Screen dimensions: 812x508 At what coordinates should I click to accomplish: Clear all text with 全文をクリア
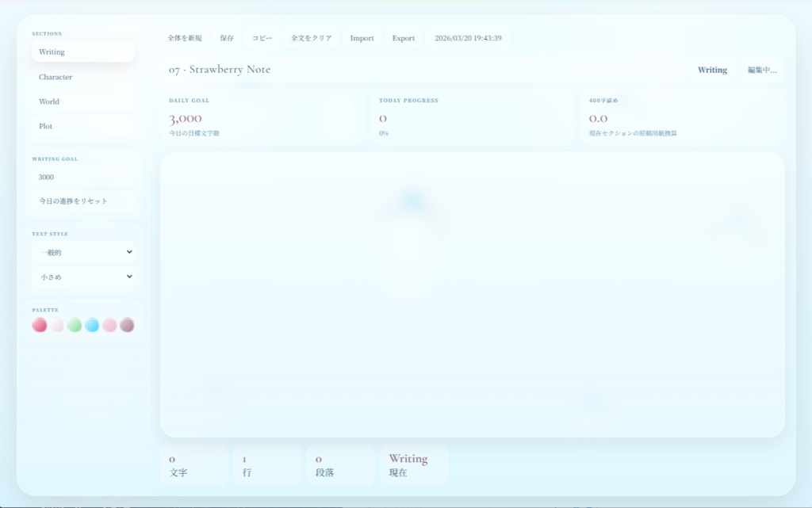pyautogui.click(x=310, y=37)
